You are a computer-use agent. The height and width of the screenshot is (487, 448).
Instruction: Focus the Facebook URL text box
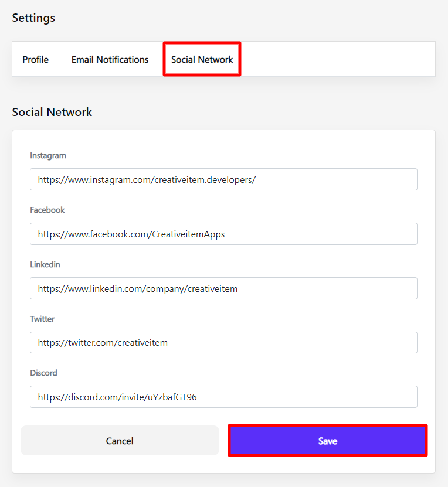[x=223, y=234]
